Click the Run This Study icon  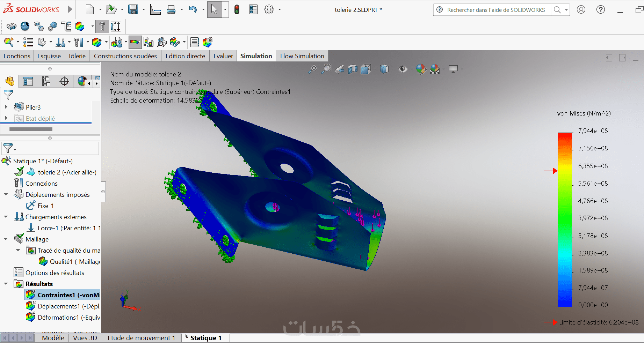pyautogui.click(x=96, y=42)
